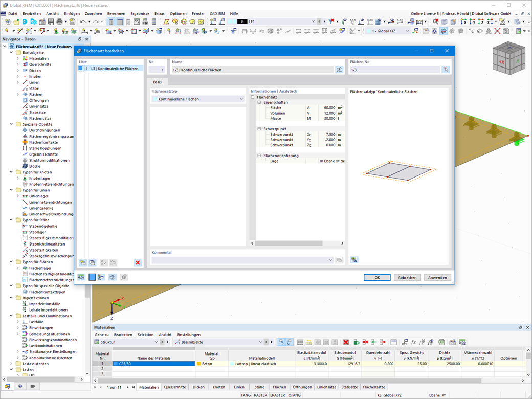
Task: Click the Flächen Nr. input field
Action: pos(395,70)
